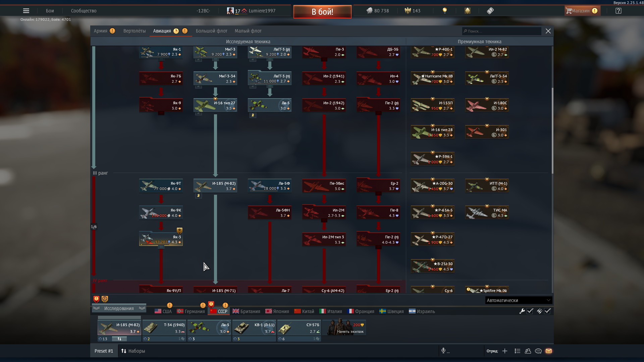The image size is (644, 362).
Task: Select the Китай nation
Action: point(304,311)
